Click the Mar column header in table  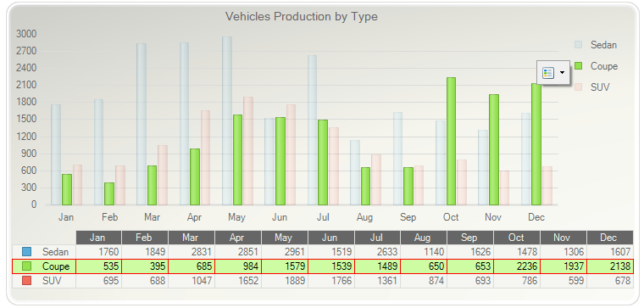192,238
